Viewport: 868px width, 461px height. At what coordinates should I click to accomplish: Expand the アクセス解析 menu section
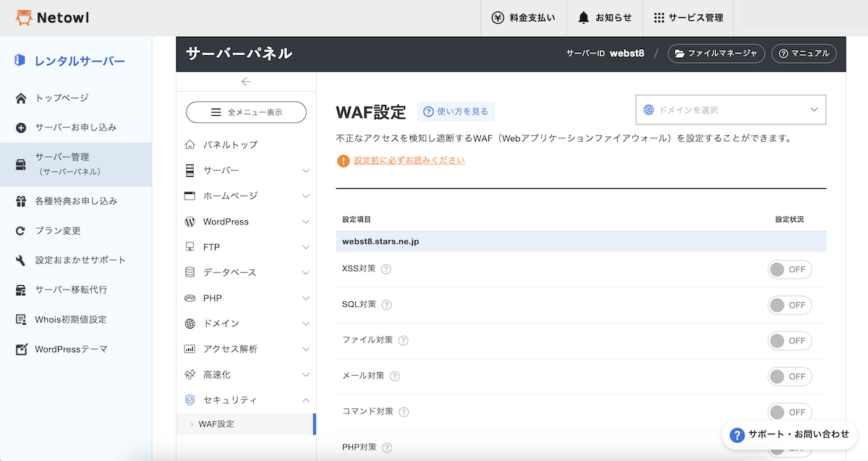tap(246, 349)
